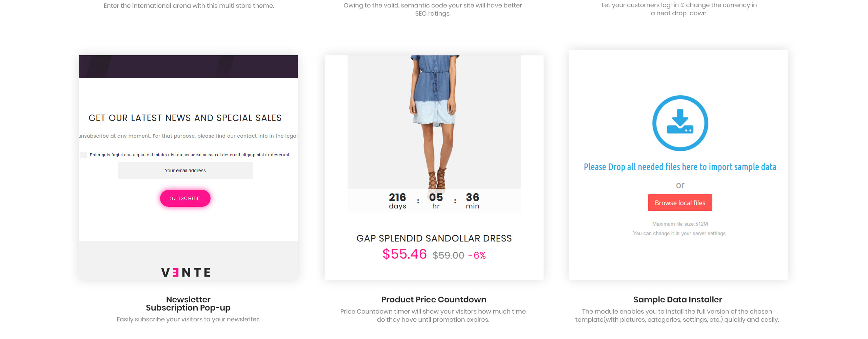Click the Your email address field
This screenshot has width=868, height=339.
(x=185, y=171)
